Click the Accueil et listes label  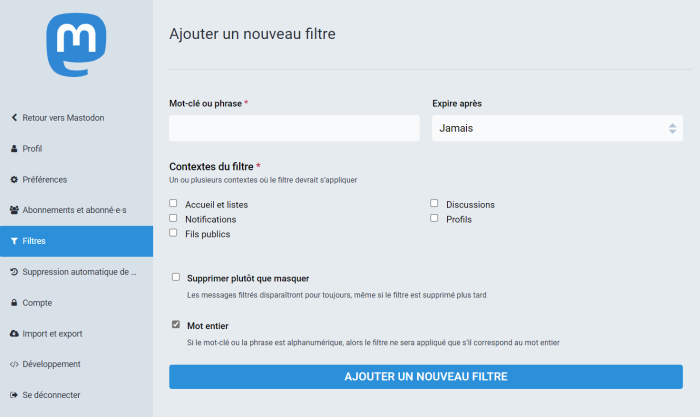click(217, 204)
